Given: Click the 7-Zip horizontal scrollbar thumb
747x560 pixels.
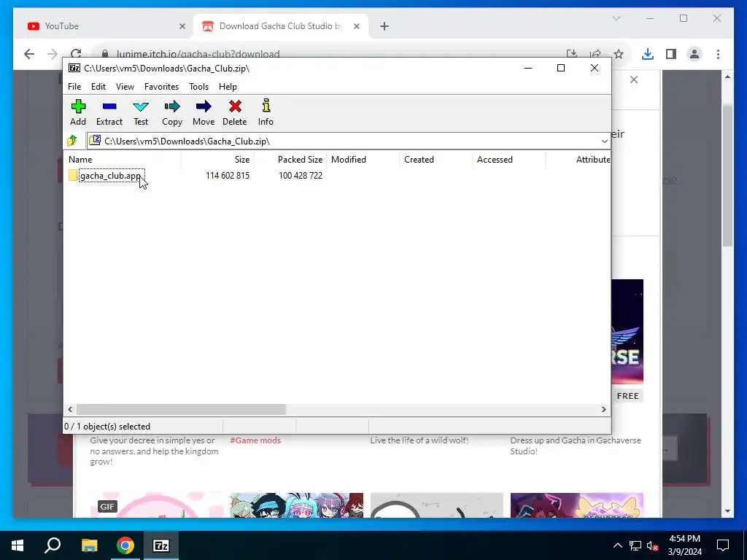Looking at the screenshot, I should 181,410.
